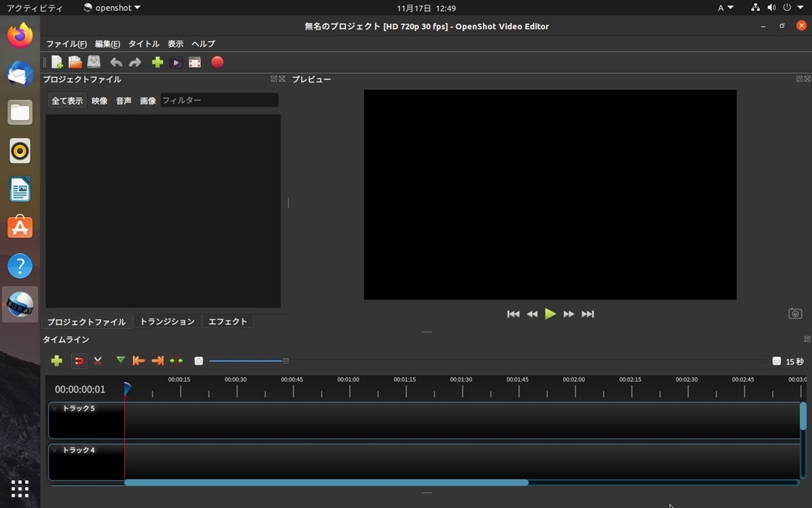This screenshot has height=508, width=812.
Task: Click the zoom in icon left of the zoom slider
Action: [199, 361]
